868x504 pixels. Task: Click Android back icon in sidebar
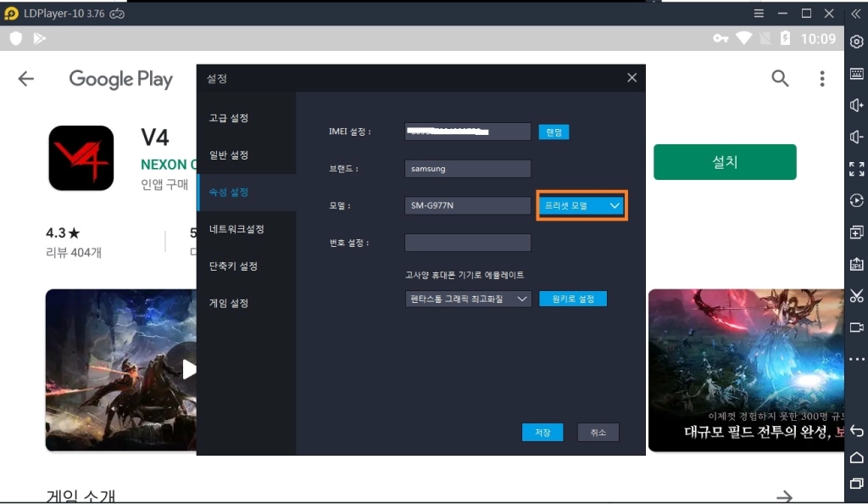[856, 431]
